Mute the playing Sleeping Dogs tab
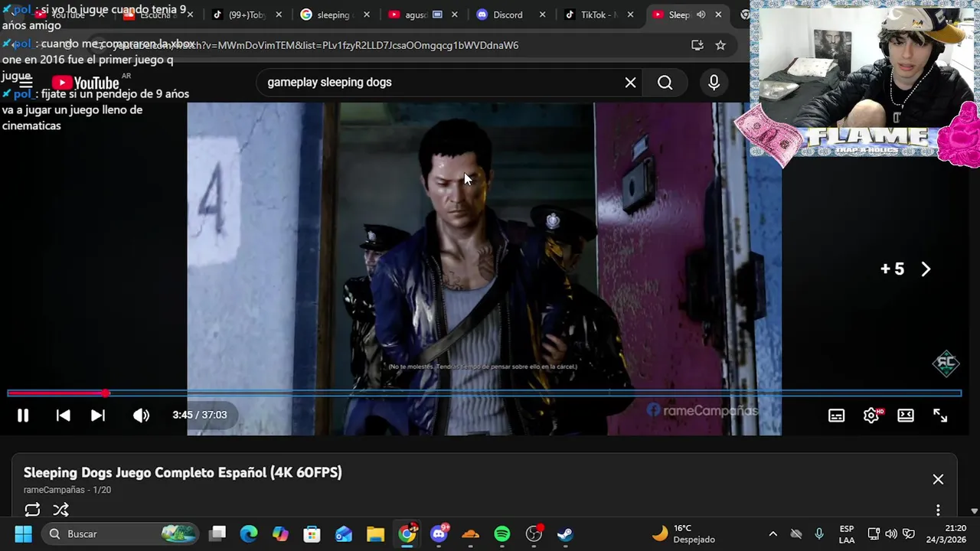 pyautogui.click(x=701, y=15)
